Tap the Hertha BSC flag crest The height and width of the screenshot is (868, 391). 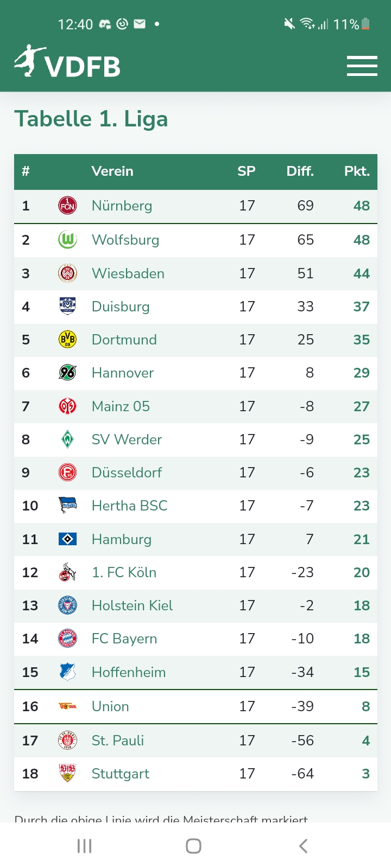tap(67, 506)
